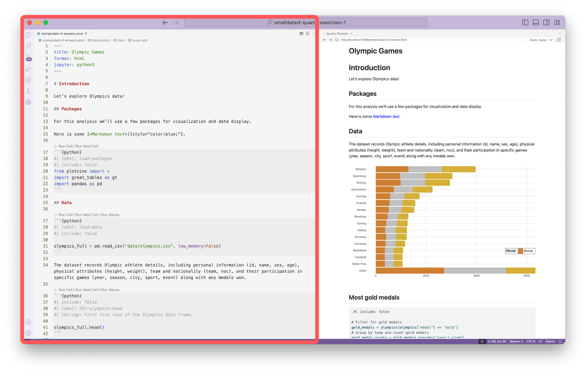Viewport: 588px width, 374px height.
Task: Click the Bronze legend color swatch
Action: (520, 251)
